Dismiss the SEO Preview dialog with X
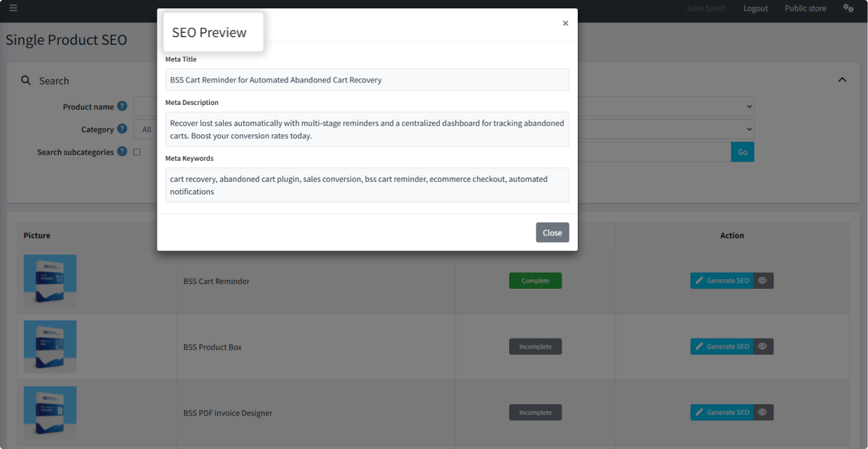The image size is (868, 449). 565,23
